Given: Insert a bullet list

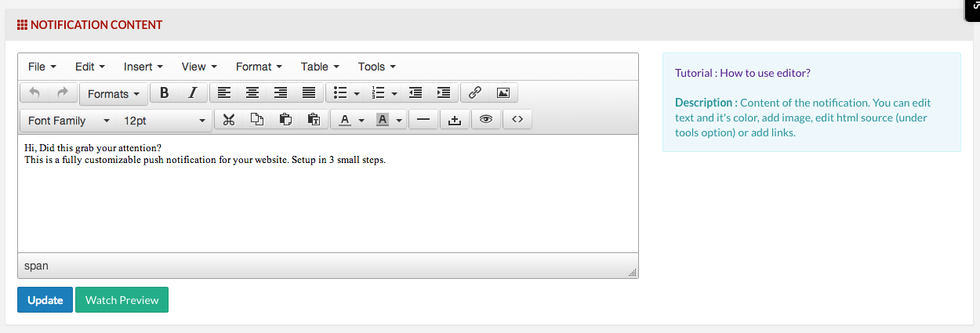Looking at the screenshot, I should click(x=340, y=93).
